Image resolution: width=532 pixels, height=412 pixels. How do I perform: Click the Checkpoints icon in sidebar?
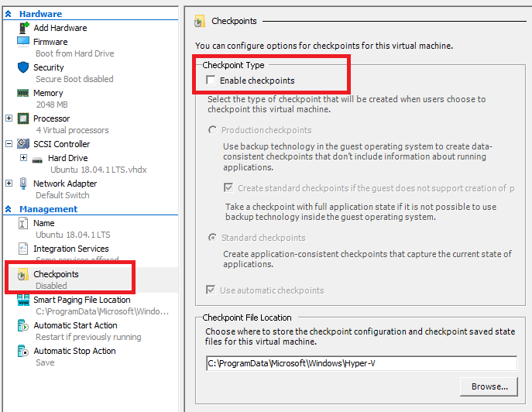pos(23,274)
